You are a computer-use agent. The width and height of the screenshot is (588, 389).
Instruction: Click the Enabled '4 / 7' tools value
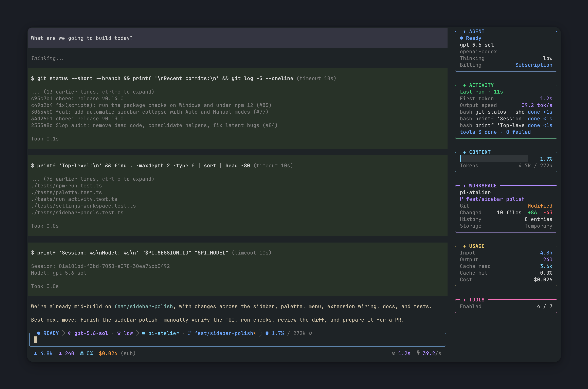[x=545, y=306]
